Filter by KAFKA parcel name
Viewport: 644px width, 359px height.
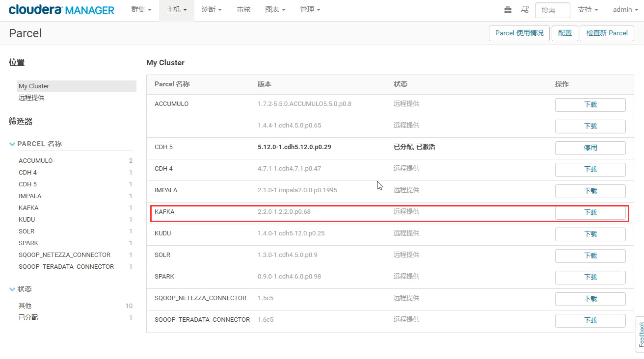(x=28, y=208)
